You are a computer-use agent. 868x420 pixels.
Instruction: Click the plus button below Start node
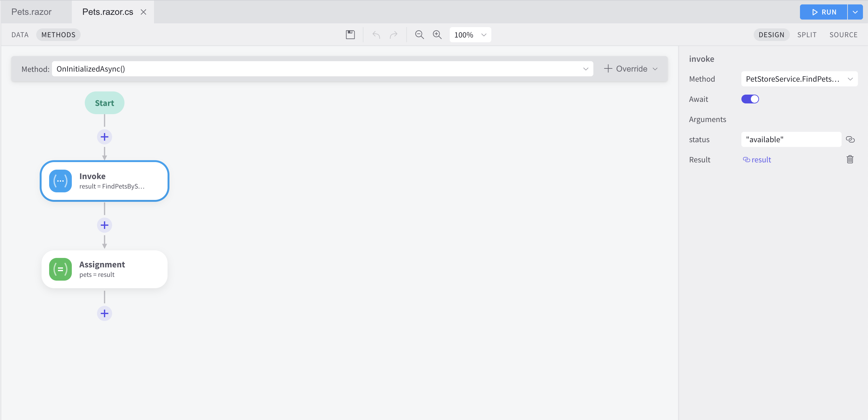(x=105, y=137)
